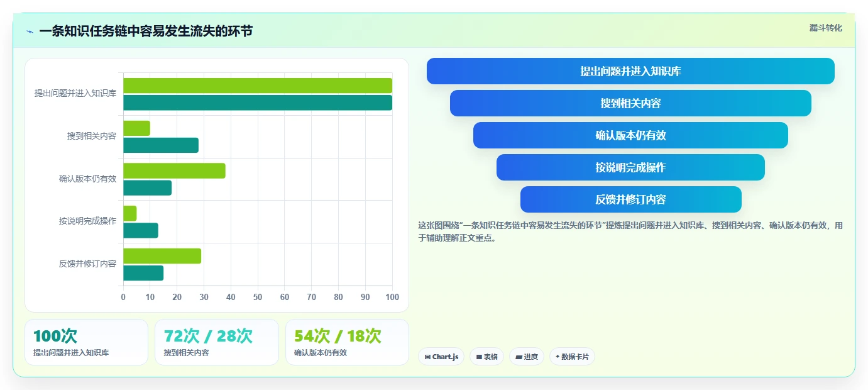Click the x-axis tick value 0
This screenshot has width=868, height=390.
(x=123, y=297)
